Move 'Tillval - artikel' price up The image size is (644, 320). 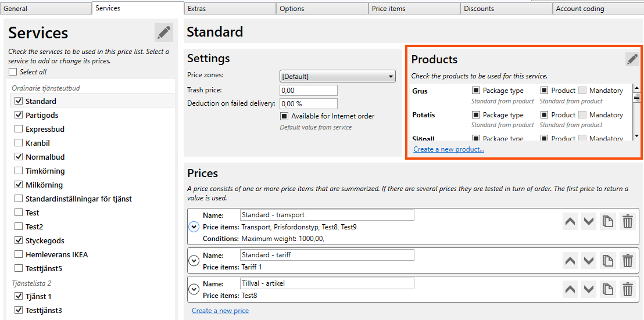click(570, 289)
